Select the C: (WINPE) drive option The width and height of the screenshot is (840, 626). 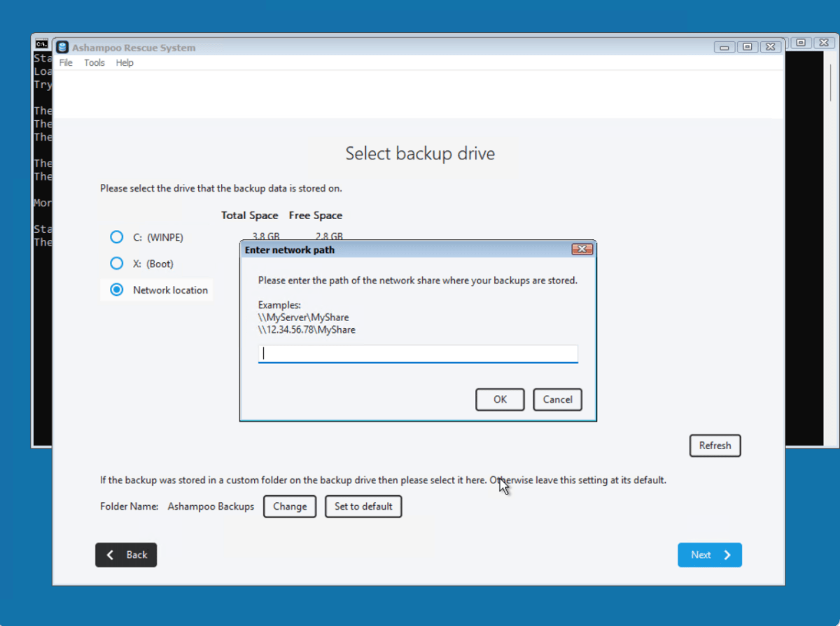(117, 237)
